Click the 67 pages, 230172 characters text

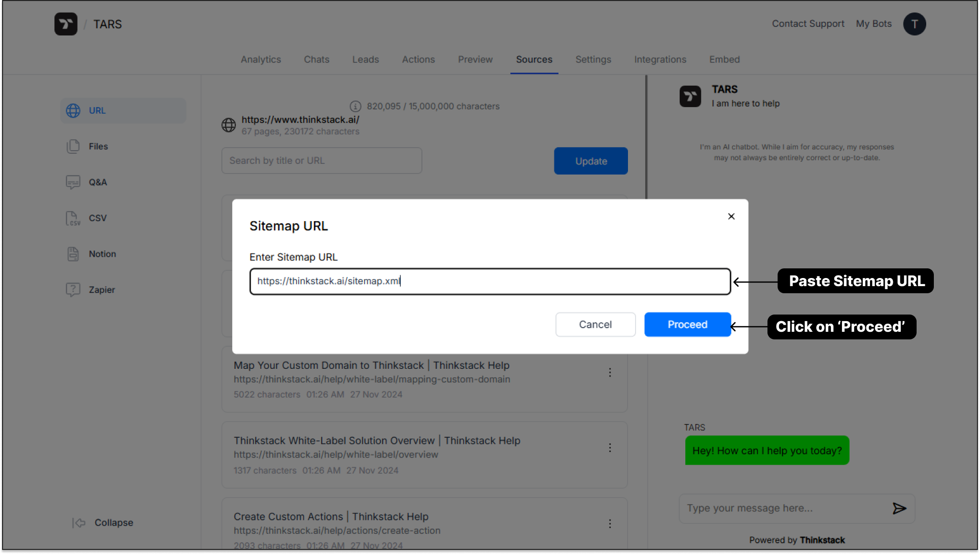point(300,131)
